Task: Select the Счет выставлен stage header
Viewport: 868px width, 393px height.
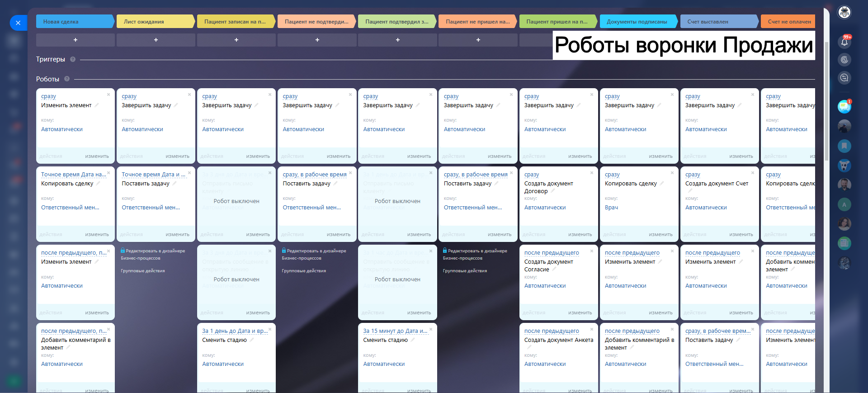Action: (x=719, y=22)
